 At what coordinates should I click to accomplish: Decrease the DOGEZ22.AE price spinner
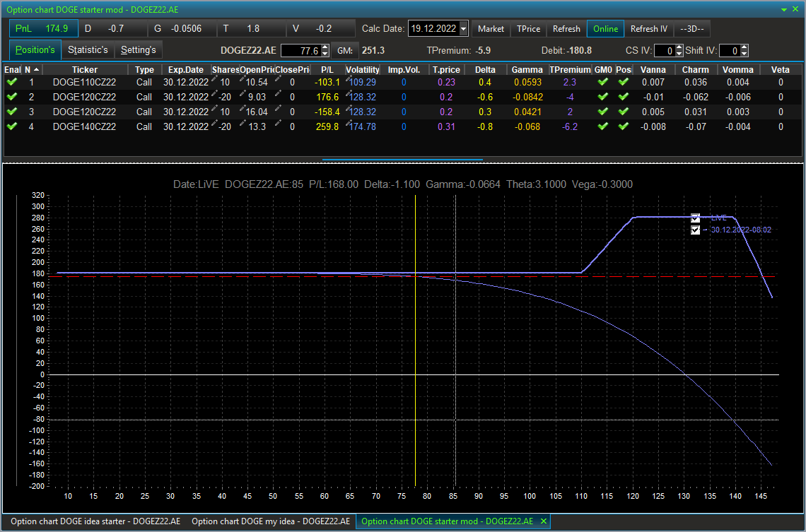pyautogui.click(x=325, y=54)
